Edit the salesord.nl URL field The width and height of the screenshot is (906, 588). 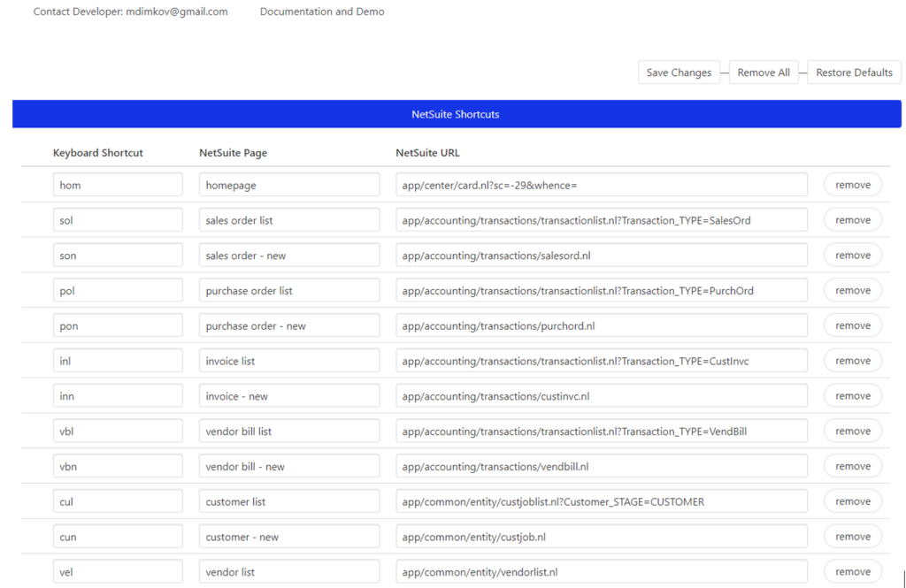[x=602, y=256]
